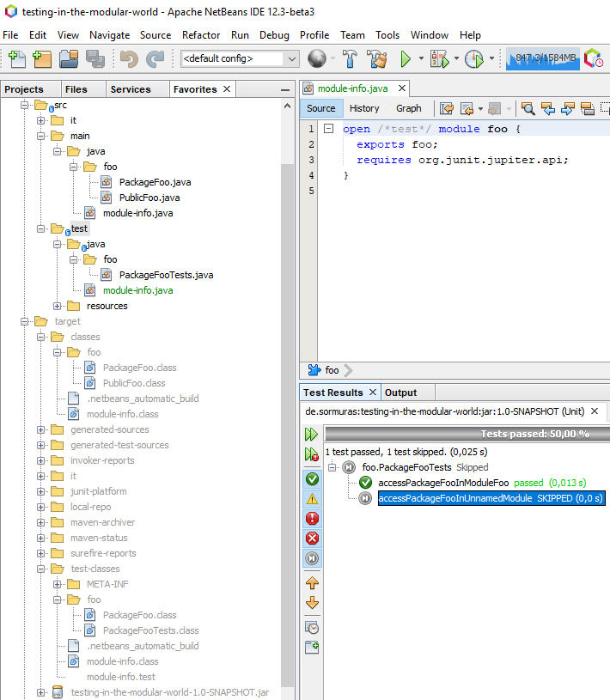Screen dimensions: 610x700
Task: Click the Source editor view button
Action: (320, 108)
